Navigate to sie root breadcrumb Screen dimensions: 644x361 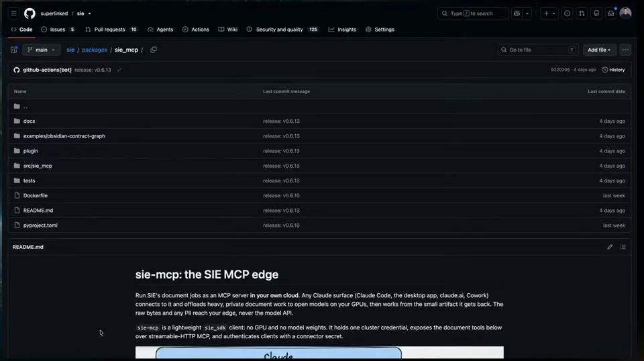[70, 50]
